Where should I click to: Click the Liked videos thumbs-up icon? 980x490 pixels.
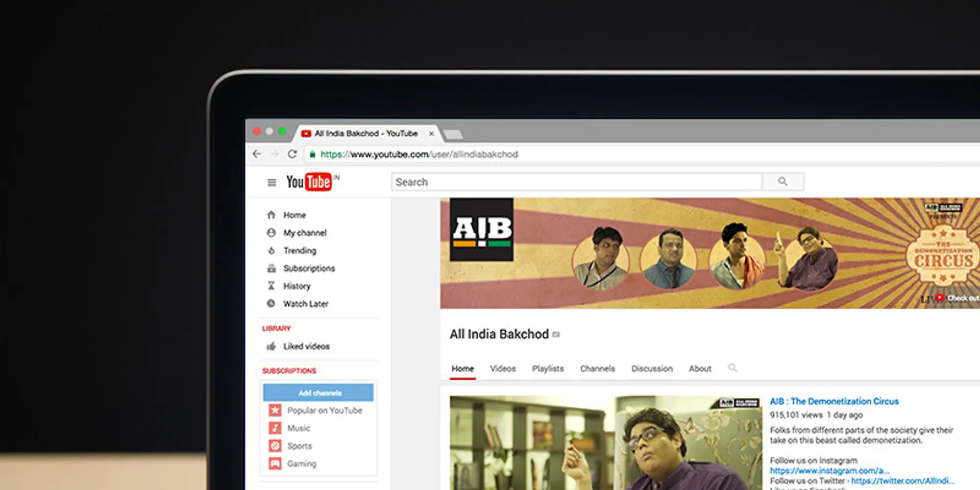(x=271, y=347)
